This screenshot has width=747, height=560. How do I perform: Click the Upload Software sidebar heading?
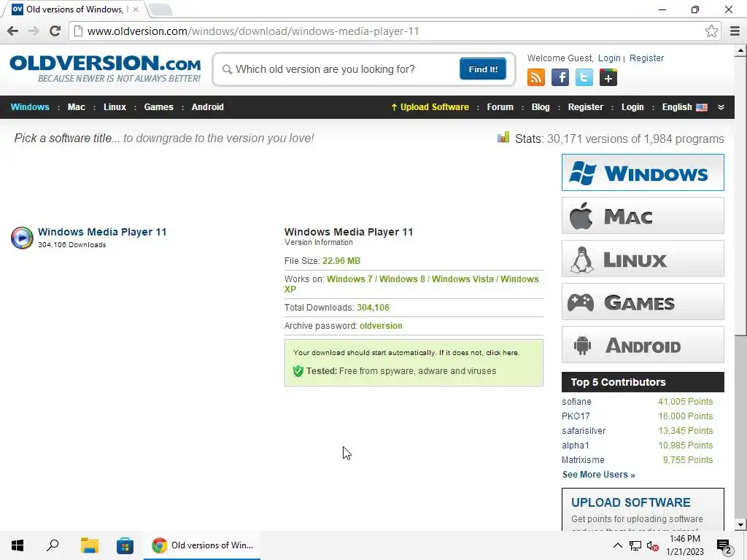(x=631, y=502)
